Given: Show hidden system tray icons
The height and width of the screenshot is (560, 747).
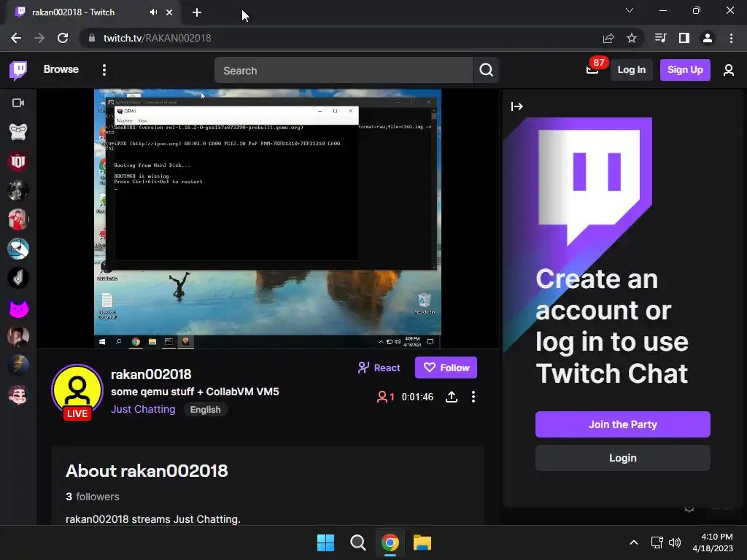Looking at the screenshot, I should pyautogui.click(x=634, y=542).
